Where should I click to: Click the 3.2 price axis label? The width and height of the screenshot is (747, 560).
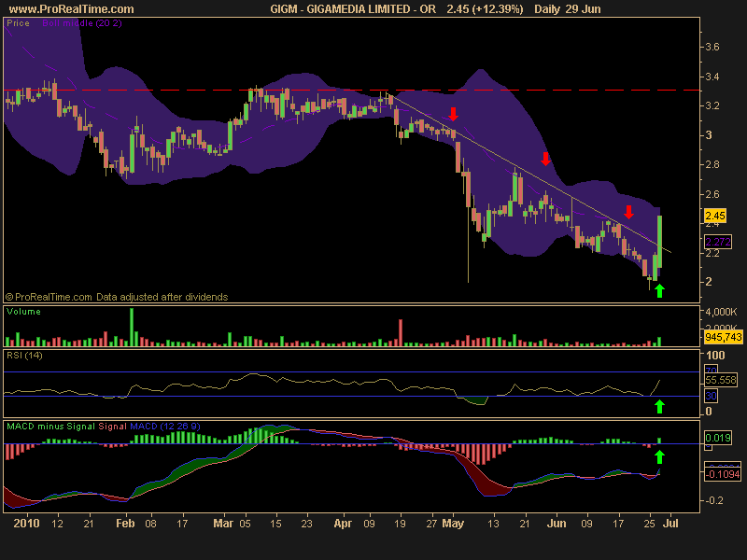[712, 105]
